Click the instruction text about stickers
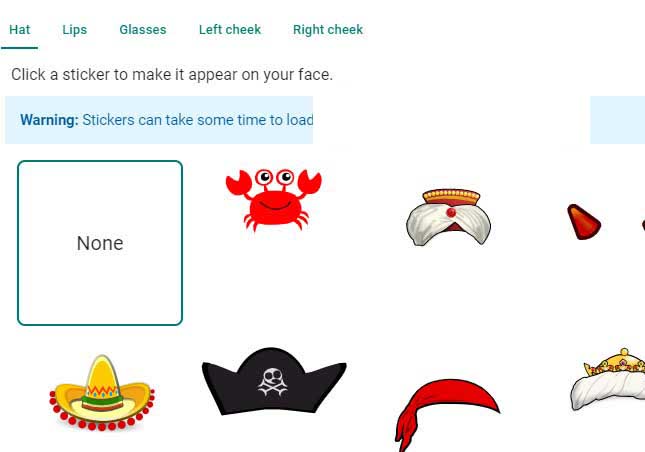645x452 pixels. (172, 75)
